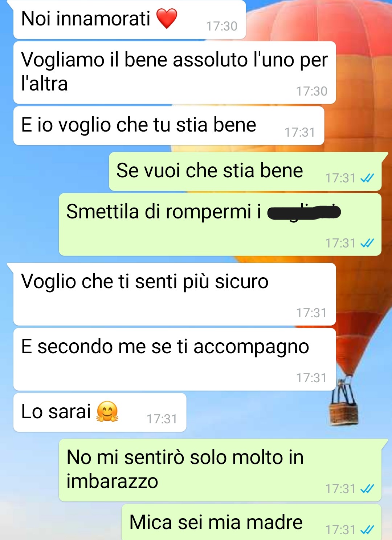The width and height of the screenshot is (392, 540).
Task: Tap read ticks on 'Mica sei mia madre'
Action: (367, 530)
